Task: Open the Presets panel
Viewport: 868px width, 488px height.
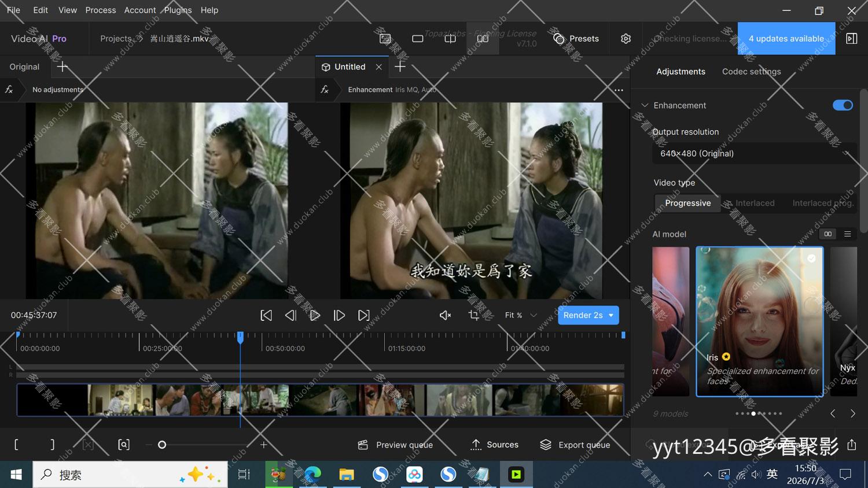Action: pyautogui.click(x=576, y=39)
